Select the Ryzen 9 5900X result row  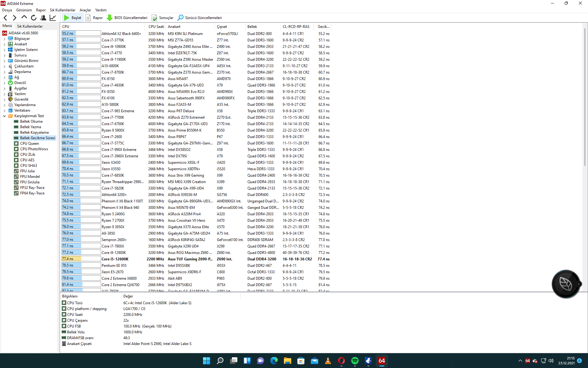pyautogui.click(x=196, y=130)
